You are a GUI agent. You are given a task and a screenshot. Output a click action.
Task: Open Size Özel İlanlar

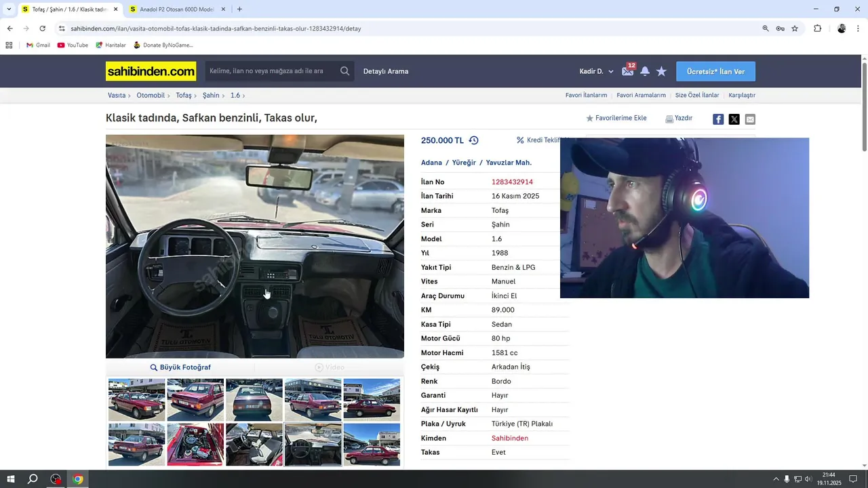[697, 96]
